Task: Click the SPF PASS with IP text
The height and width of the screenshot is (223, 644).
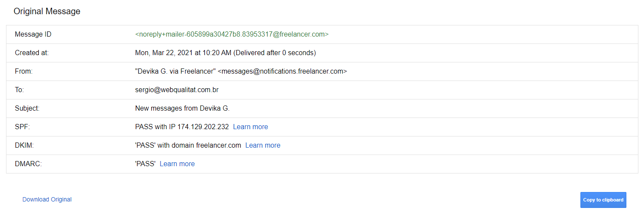Action: pyautogui.click(x=182, y=127)
